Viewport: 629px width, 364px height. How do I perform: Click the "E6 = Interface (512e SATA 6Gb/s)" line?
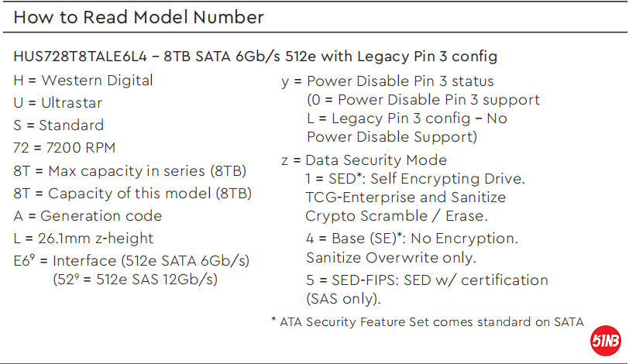coord(132,261)
